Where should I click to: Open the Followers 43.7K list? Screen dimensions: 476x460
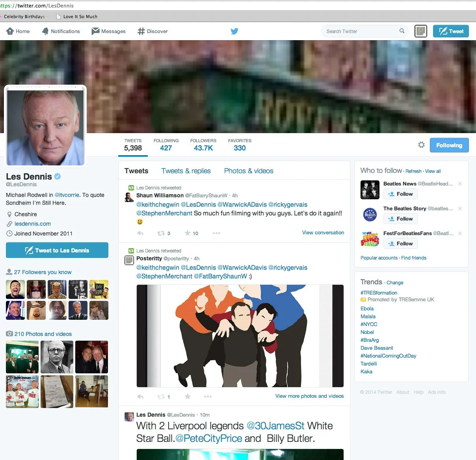(203, 145)
